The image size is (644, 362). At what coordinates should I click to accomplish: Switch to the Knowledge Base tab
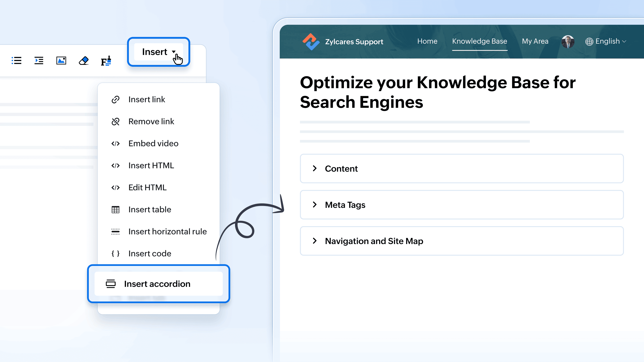click(479, 41)
